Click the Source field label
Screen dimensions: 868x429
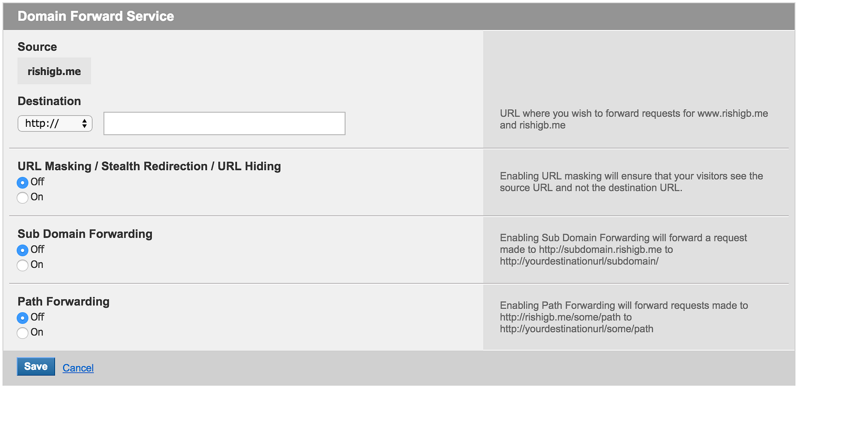37,47
